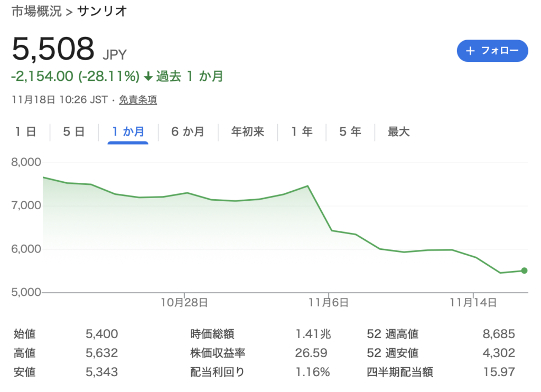Select the 5日 range tab
Screen dimensions: 541x392
[74, 132]
